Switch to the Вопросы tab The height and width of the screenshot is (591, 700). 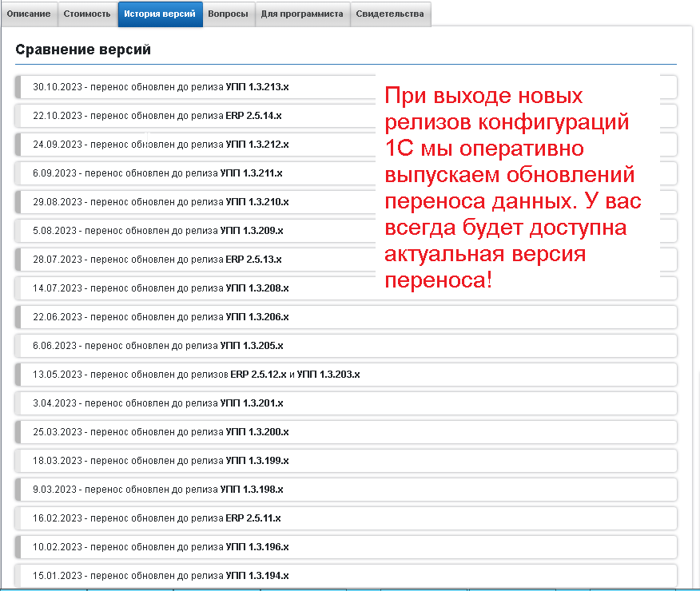(229, 14)
